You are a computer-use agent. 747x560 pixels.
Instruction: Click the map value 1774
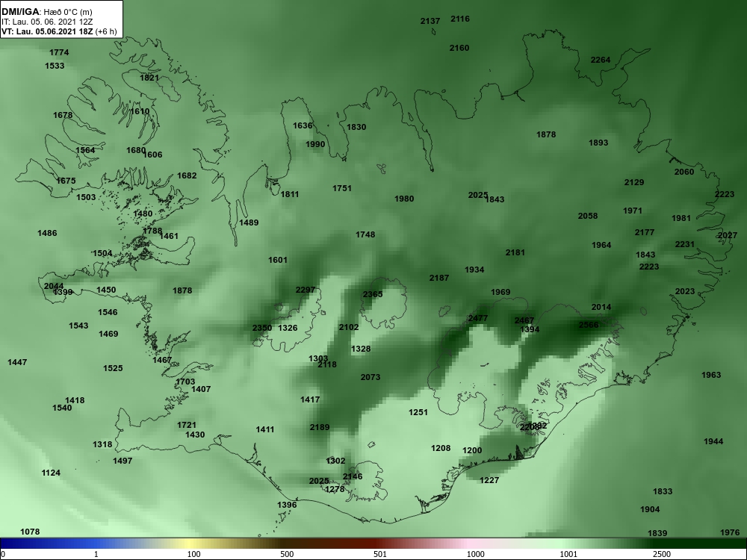tap(59, 52)
